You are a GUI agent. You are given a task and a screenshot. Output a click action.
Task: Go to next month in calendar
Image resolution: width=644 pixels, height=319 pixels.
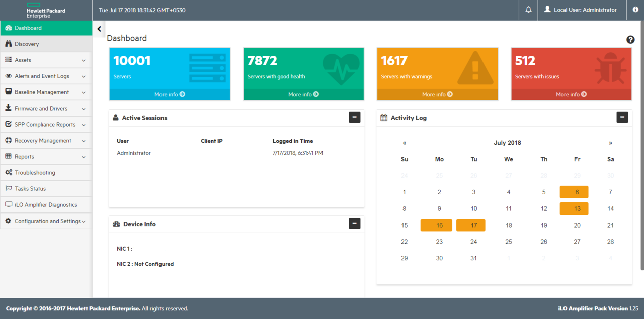[610, 143]
